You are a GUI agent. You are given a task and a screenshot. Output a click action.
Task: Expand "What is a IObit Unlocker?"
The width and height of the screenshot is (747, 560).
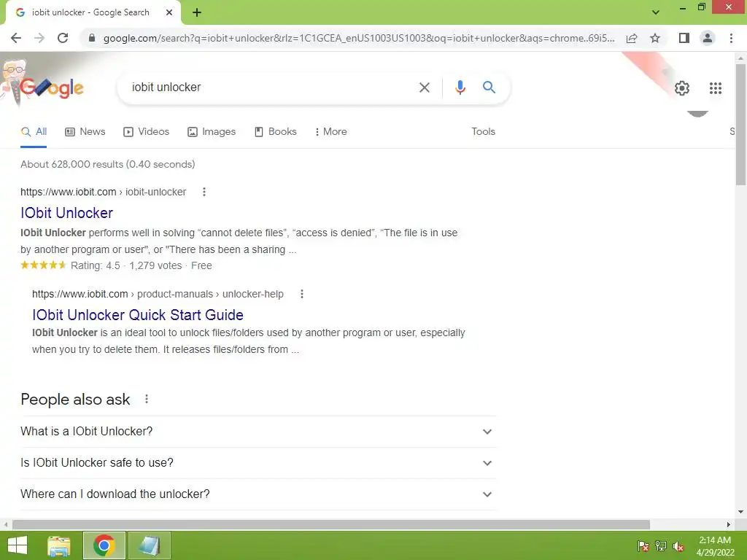(x=258, y=432)
